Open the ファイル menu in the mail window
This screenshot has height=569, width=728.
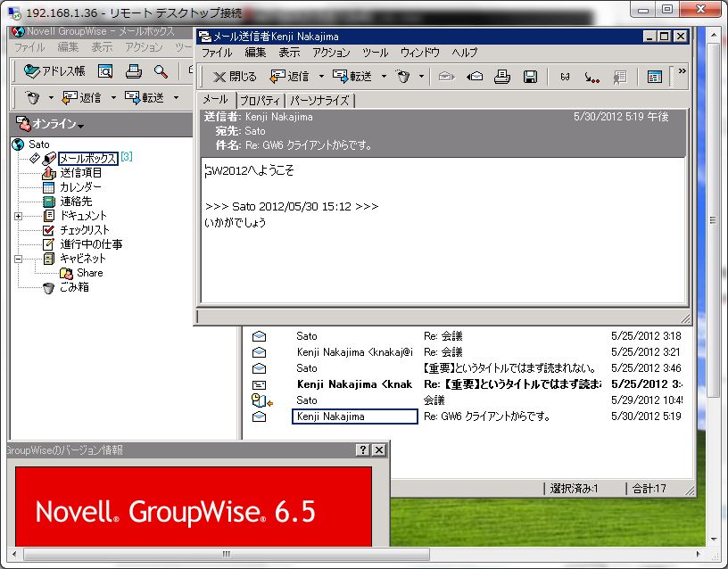click(x=217, y=53)
